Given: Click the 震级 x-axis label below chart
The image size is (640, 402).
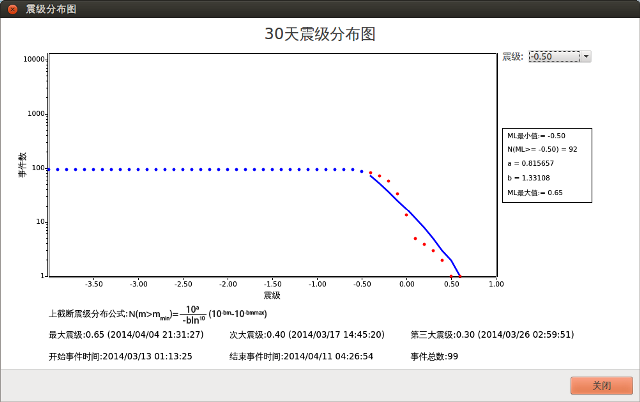Looking at the screenshot, I should tap(271, 295).
